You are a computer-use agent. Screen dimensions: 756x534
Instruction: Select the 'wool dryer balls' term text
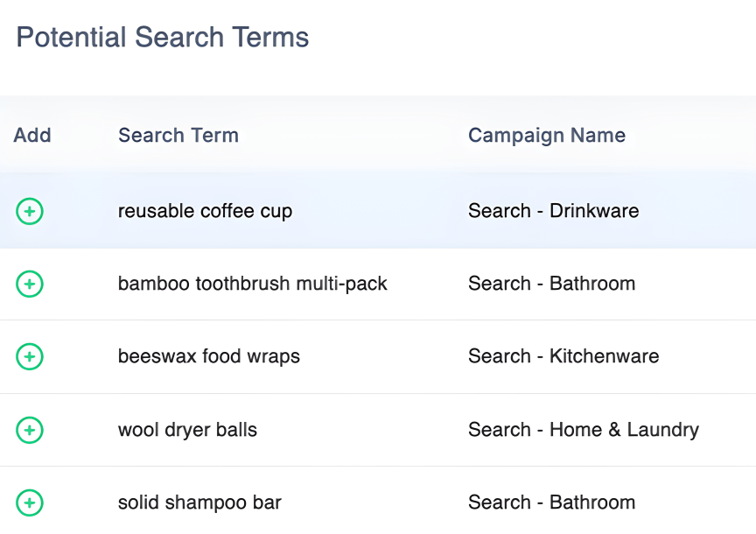[x=187, y=430]
